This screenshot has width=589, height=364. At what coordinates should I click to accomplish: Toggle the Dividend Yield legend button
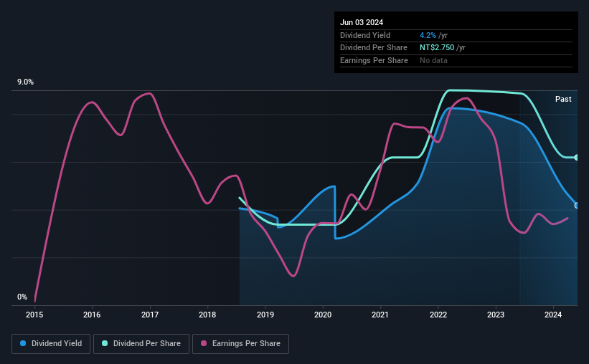pyautogui.click(x=51, y=344)
